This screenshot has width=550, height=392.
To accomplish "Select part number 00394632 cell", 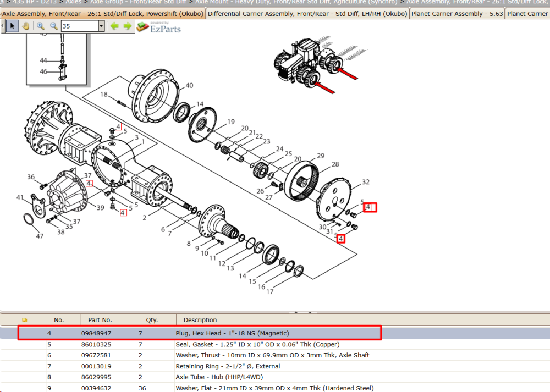I will pos(96,388).
